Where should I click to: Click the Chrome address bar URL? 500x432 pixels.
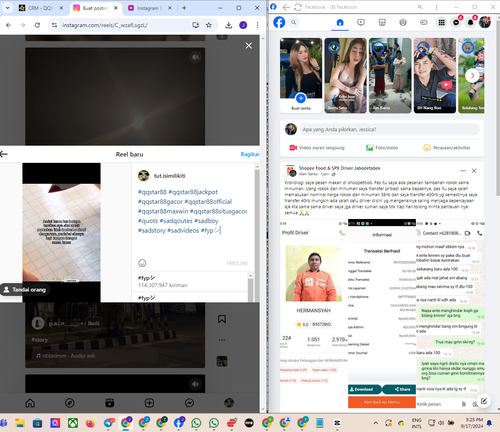coord(105,25)
